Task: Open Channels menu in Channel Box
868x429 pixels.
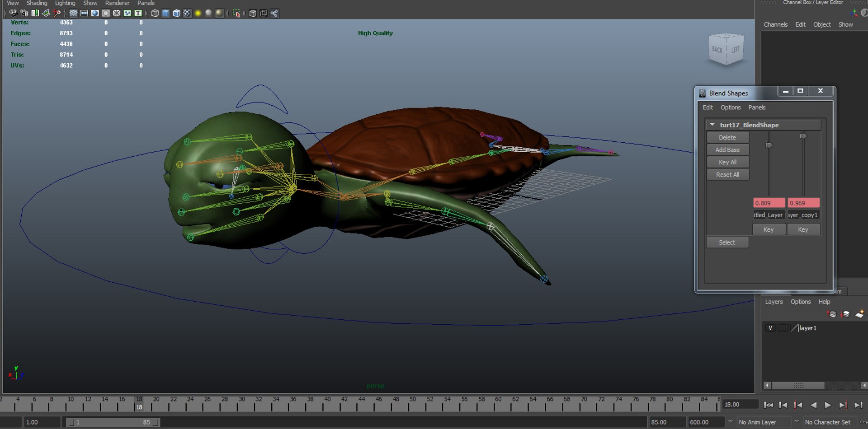Action: tap(775, 24)
